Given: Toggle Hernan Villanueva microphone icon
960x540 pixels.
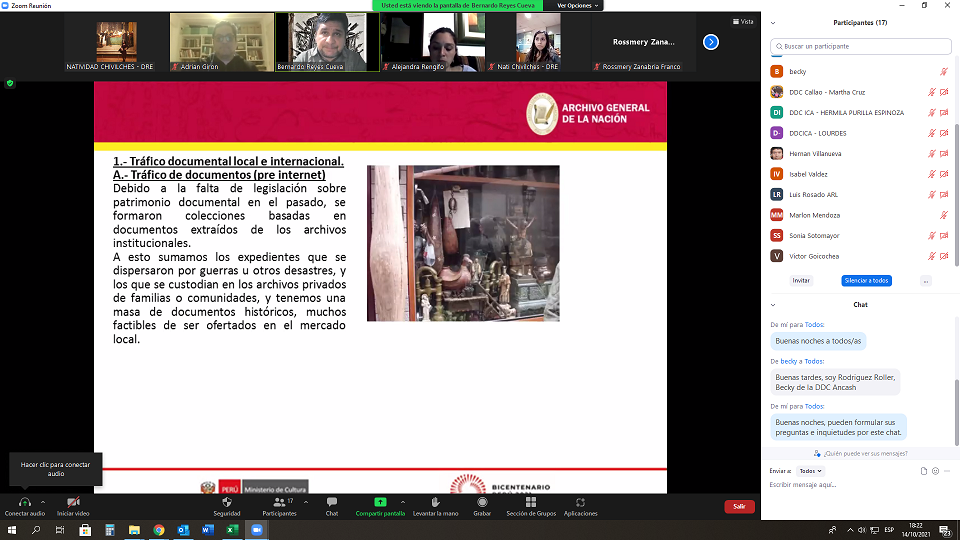Looking at the screenshot, I should pos(932,154).
